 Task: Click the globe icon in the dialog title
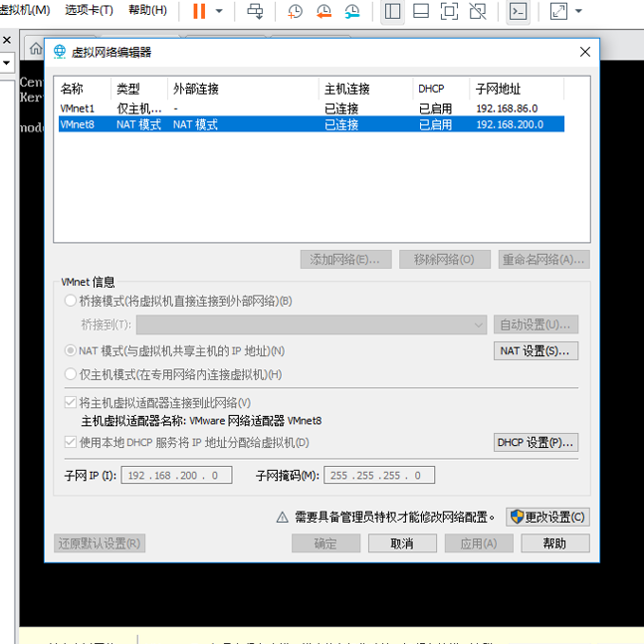(60, 52)
